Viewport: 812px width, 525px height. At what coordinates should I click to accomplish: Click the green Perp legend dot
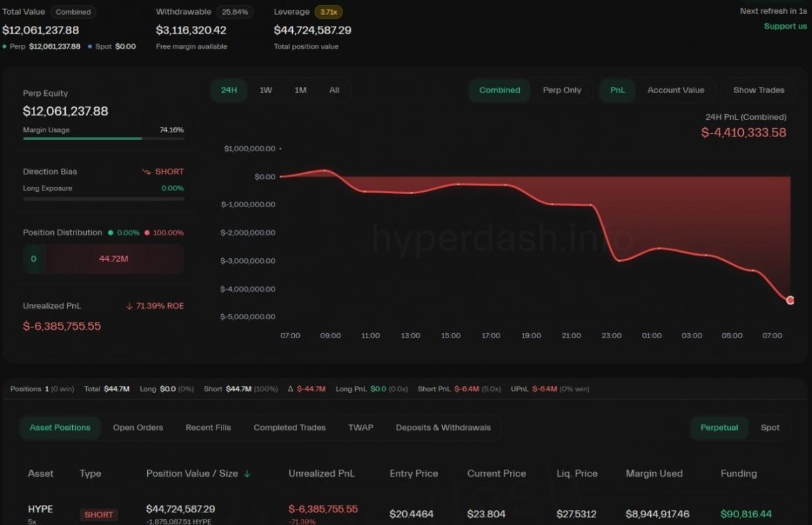[5, 46]
